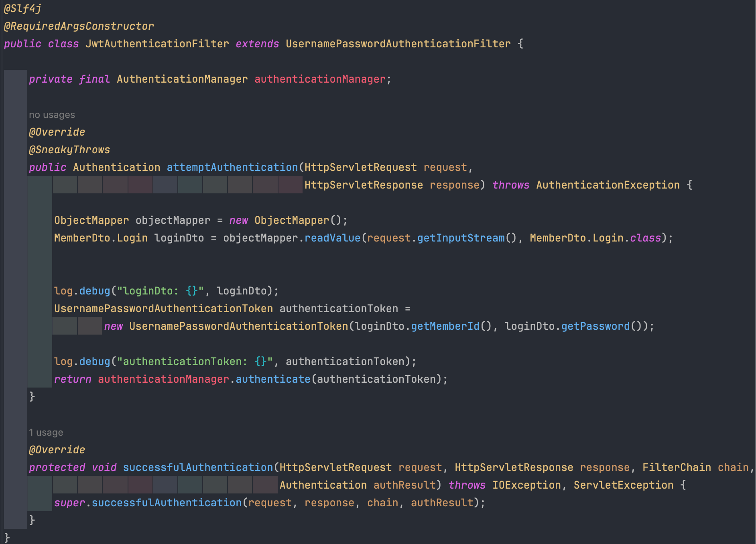Click the successfulAuthentication method declaration name

pos(198,467)
